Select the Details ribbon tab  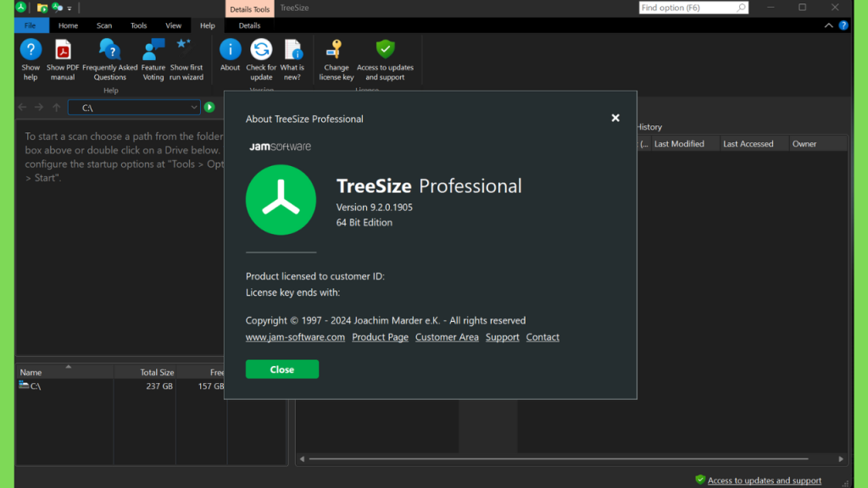[x=249, y=25]
